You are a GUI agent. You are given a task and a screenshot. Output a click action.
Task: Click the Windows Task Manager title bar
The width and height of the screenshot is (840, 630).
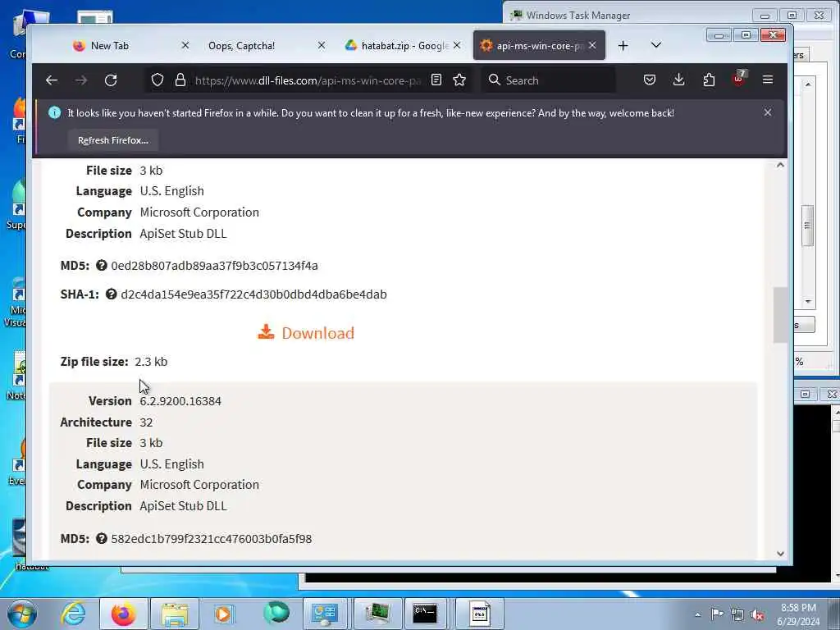(x=627, y=15)
